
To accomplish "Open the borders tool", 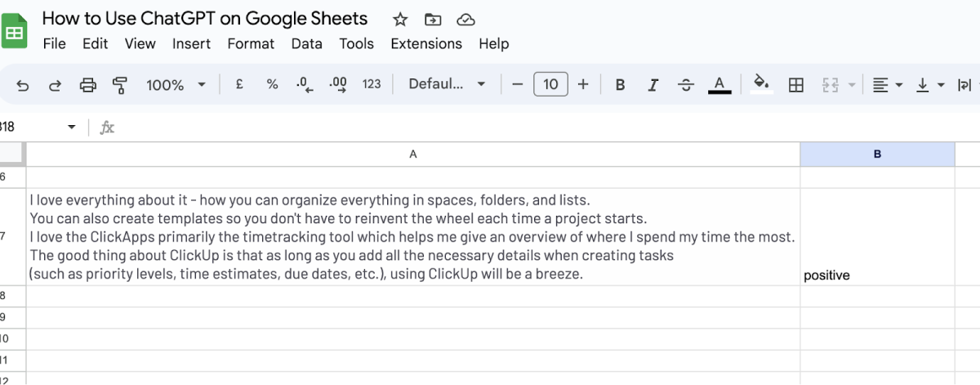I will coord(795,84).
